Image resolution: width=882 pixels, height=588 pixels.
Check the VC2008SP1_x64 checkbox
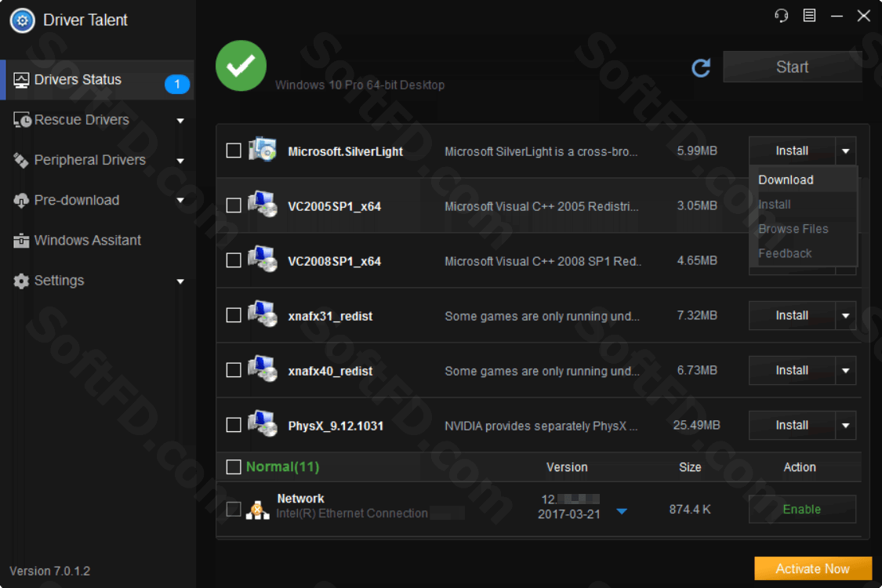click(x=234, y=260)
